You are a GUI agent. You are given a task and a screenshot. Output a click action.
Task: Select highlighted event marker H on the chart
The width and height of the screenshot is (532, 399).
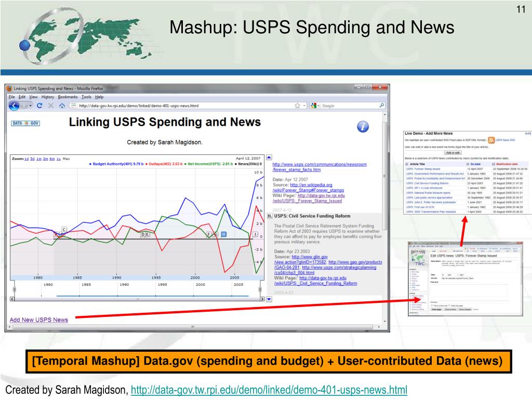click(223, 234)
